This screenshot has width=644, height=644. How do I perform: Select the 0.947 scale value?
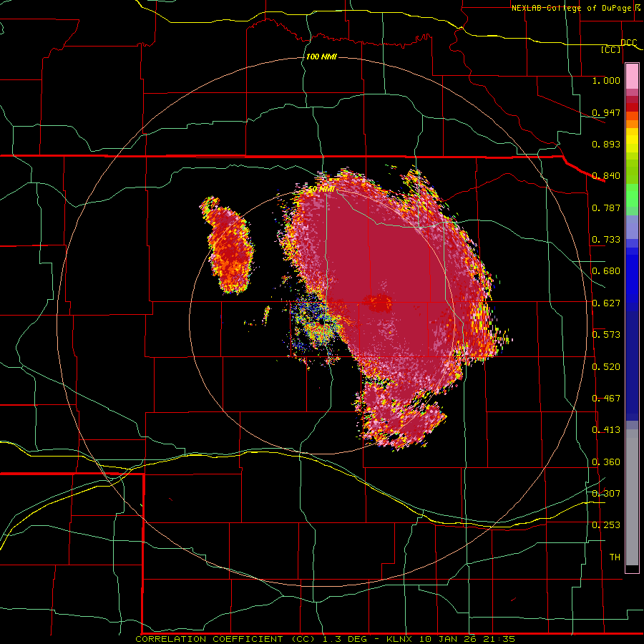[606, 112]
